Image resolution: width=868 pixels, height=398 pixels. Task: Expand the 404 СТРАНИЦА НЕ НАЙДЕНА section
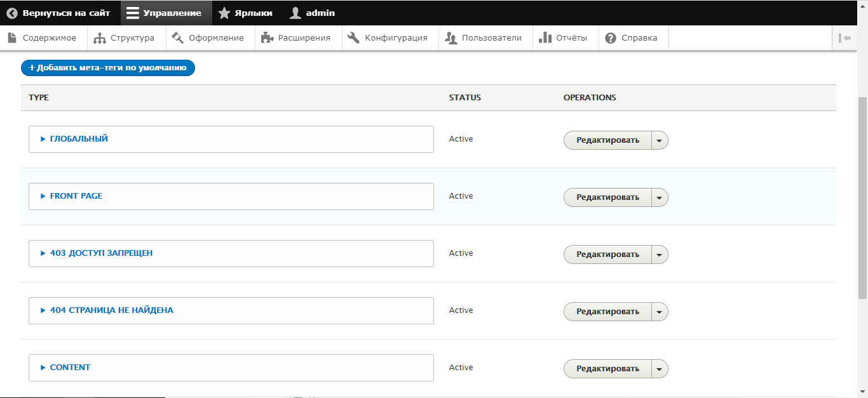point(111,310)
